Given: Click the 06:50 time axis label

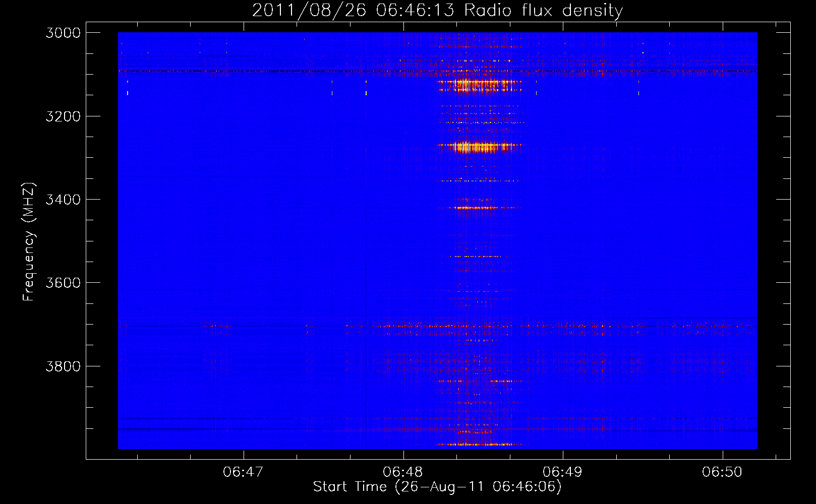Looking at the screenshot, I should coord(722,472).
